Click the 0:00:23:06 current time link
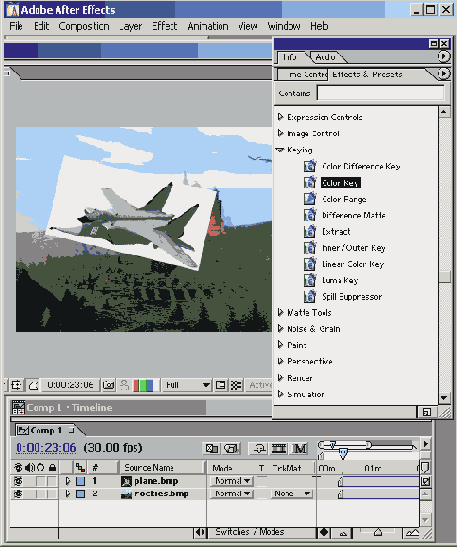The width and height of the screenshot is (457, 547). (x=46, y=448)
